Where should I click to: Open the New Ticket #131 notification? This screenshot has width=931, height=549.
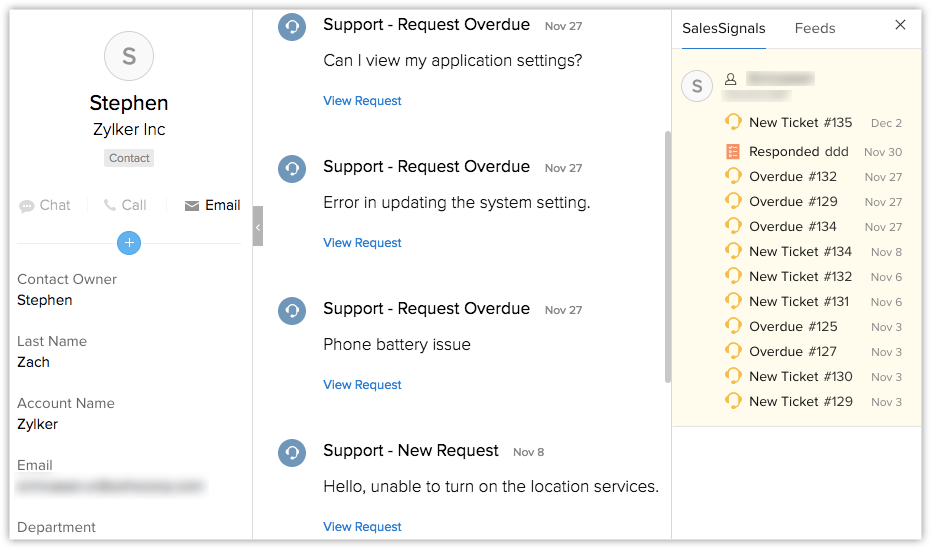click(799, 302)
